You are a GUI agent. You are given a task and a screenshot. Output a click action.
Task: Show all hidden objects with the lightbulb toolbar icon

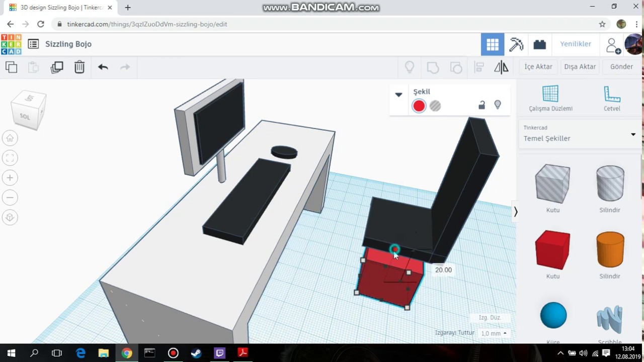[x=410, y=67]
